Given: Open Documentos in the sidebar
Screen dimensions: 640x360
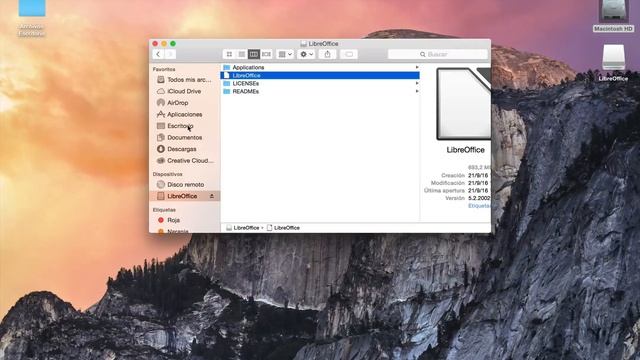Looking at the screenshot, I should click(x=184, y=138).
